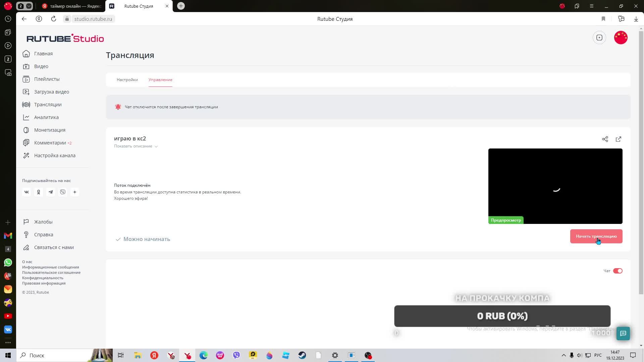This screenshot has height=362, width=644.
Task: Open the Пользовательское соглашение link
Action: point(51,273)
